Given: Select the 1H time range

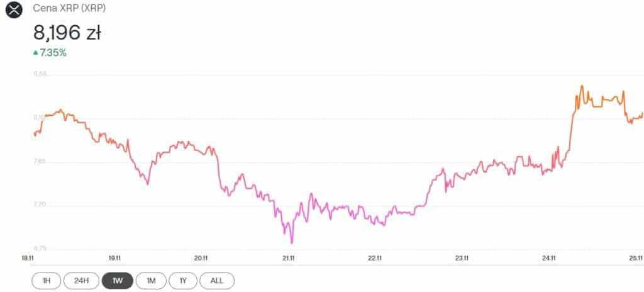Looking at the screenshot, I should (47, 281).
